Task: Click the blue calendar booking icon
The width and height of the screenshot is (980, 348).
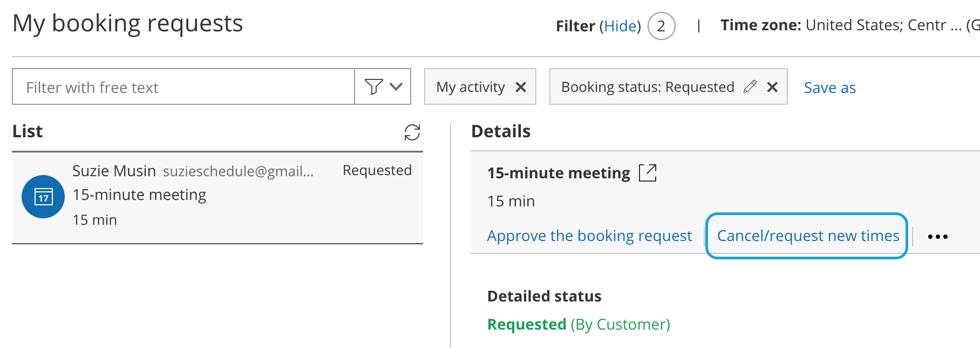Action: pos(43,197)
